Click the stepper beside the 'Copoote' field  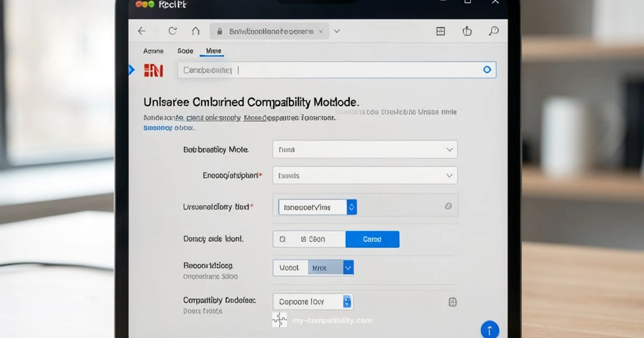coord(348,302)
